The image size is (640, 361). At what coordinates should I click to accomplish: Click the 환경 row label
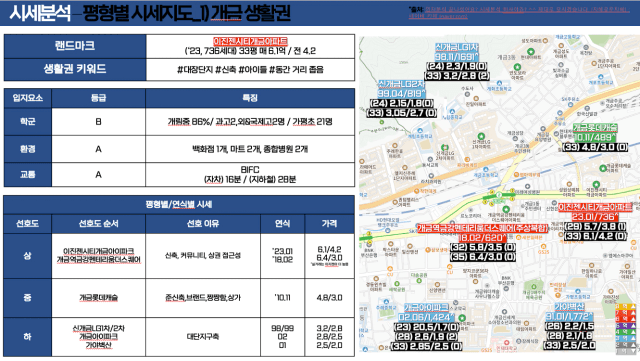click(x=28, y=149)
